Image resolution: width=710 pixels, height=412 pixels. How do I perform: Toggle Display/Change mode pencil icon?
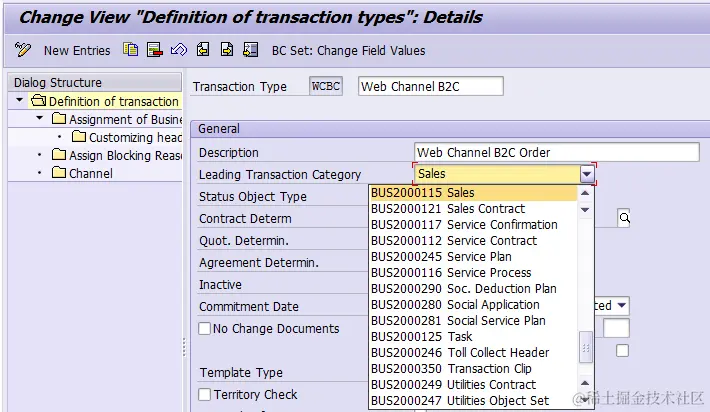point(23,49)
